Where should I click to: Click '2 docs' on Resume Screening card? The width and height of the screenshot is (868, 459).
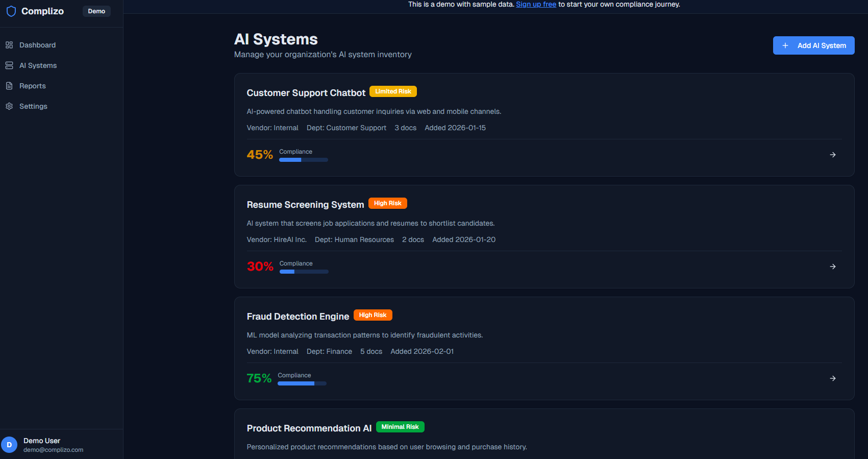pyautogui.click(x=413, y=239)
